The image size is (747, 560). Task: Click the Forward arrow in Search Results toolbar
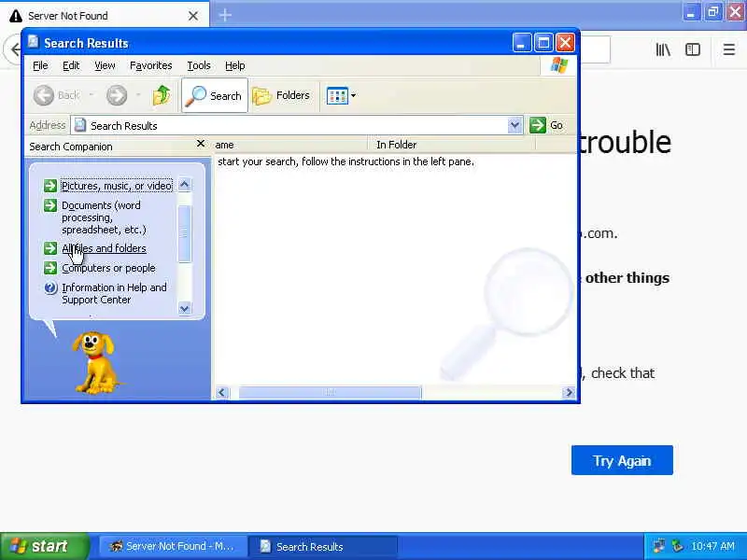click(x=117, y=95)
